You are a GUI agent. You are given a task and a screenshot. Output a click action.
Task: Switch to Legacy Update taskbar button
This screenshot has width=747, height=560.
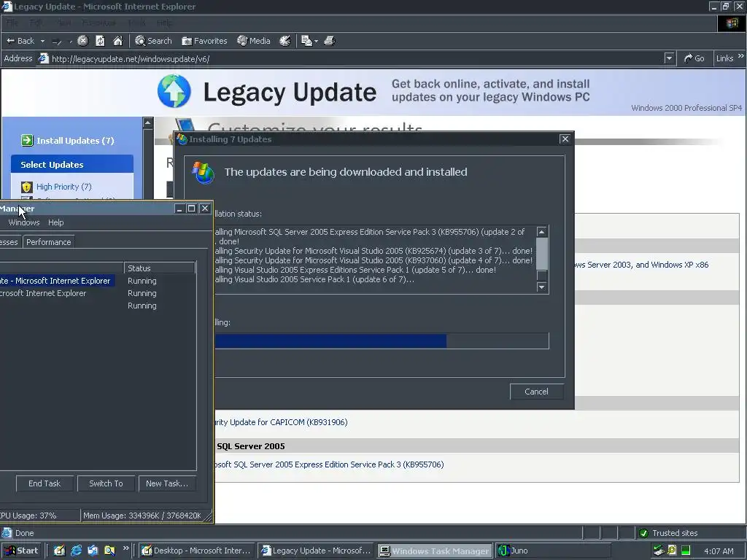coord(317,551)
